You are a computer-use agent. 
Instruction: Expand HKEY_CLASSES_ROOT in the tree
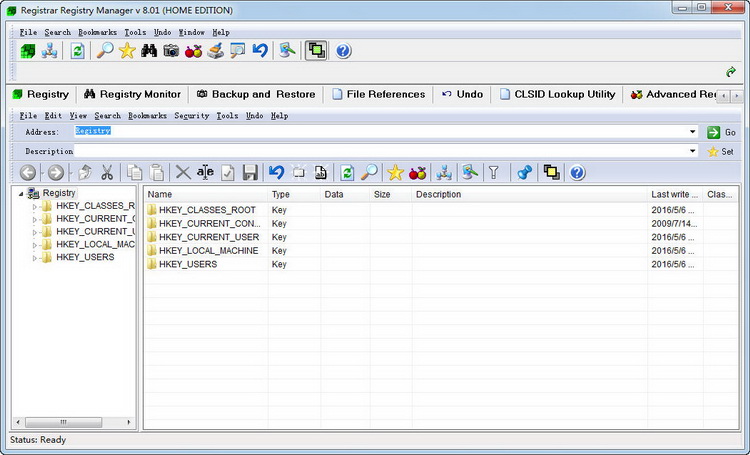pyautogui.click(x=34, y=207)
